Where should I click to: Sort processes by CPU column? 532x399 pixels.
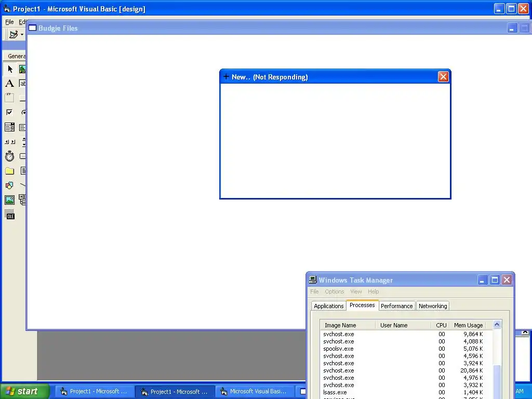pyautogui.click(x=440, y=325)
